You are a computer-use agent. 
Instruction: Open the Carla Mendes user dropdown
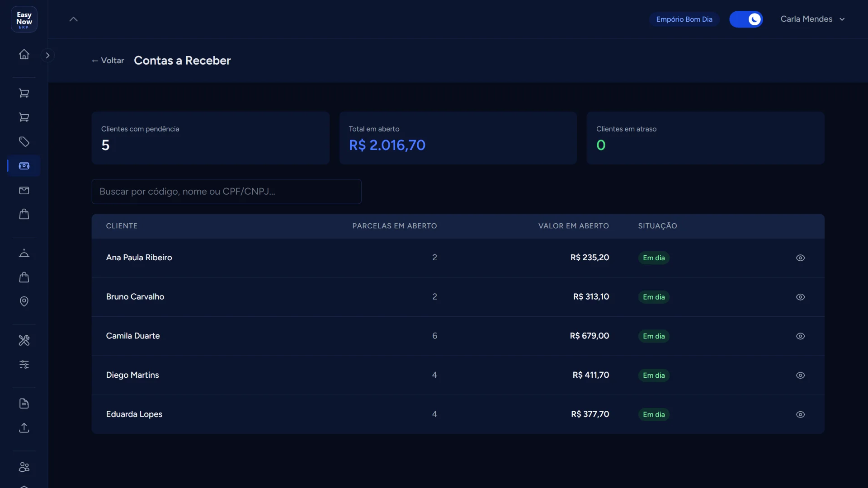(812, 19)
